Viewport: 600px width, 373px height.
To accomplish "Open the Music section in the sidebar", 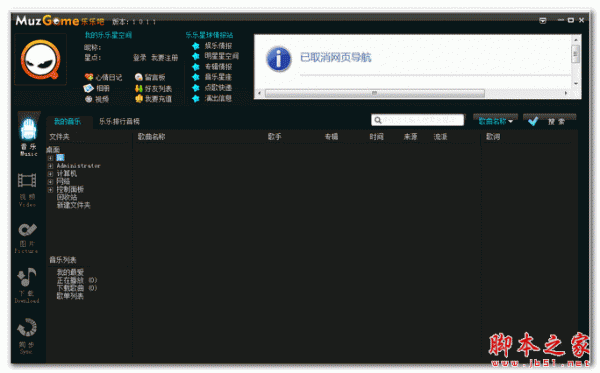I will pyautogui.click(x=28, y=135).
